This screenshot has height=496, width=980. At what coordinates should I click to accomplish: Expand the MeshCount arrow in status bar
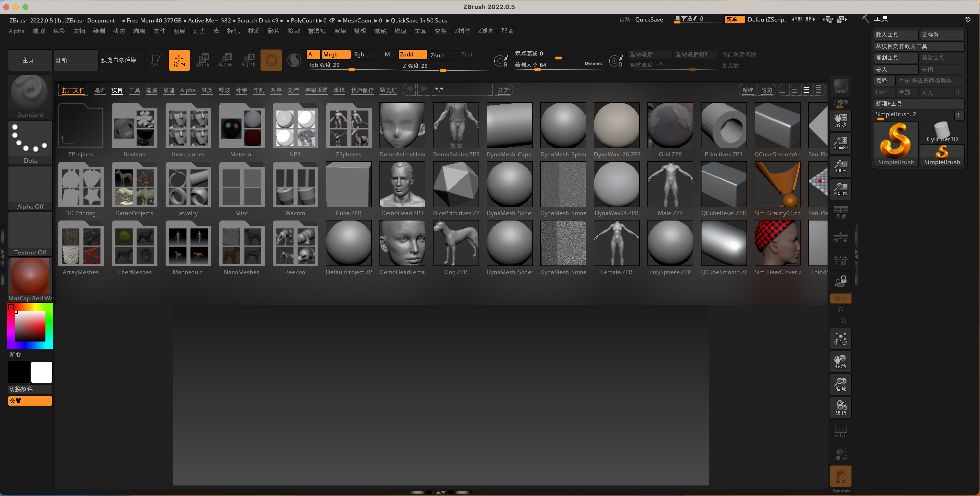coord(376,21)
